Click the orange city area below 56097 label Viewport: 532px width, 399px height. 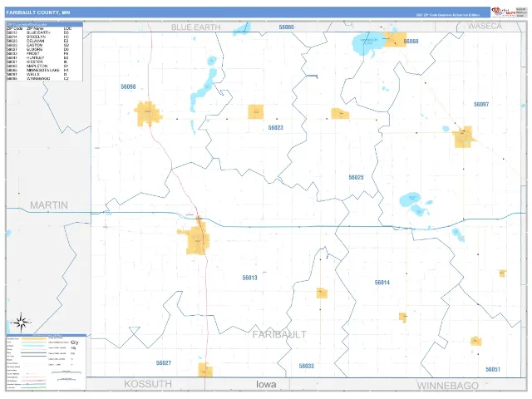464,137
